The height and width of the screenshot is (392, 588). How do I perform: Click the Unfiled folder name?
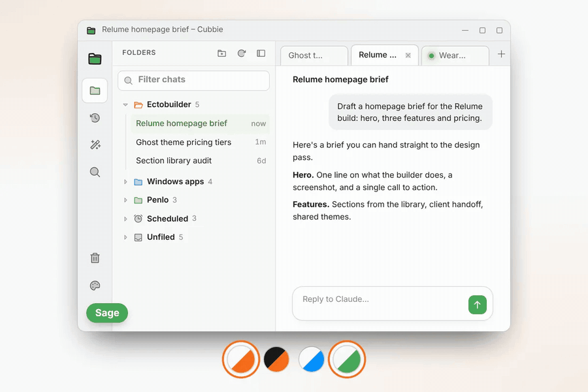[x=161, y=237]
